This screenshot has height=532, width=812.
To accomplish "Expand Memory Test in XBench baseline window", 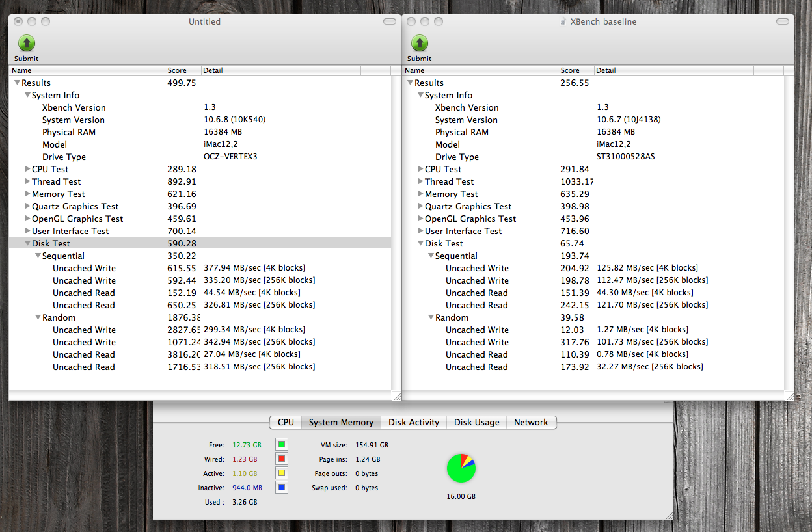I will click(420, 194).
